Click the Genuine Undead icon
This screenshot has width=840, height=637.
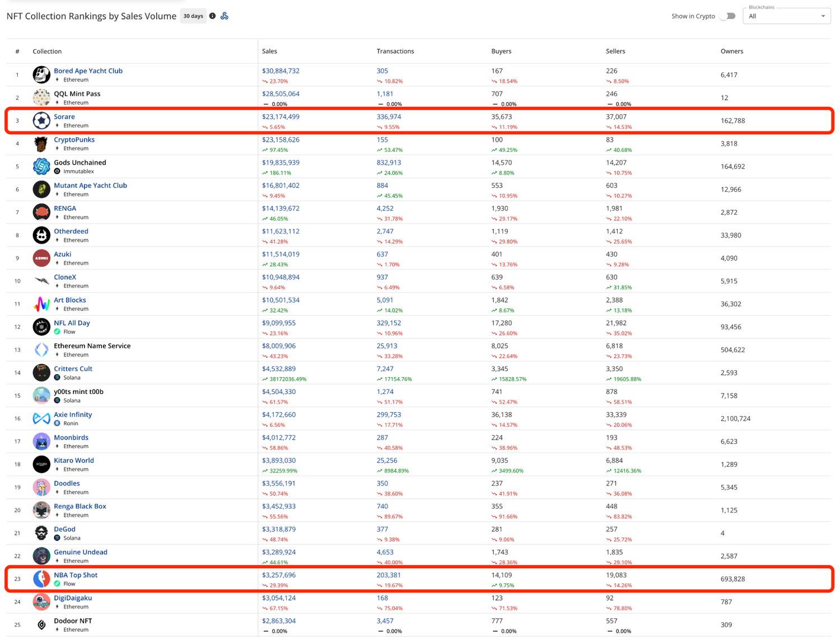pyautogui.click(x=41, y=556)
